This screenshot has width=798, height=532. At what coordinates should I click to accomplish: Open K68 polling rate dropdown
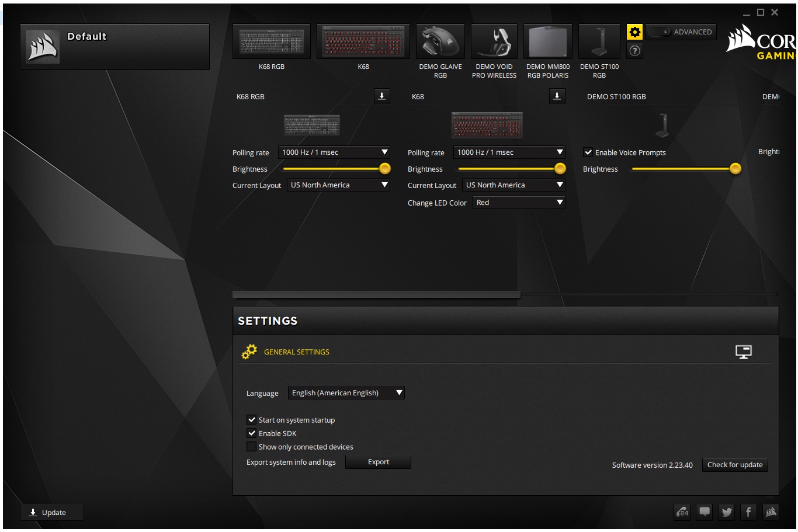[x=509, y=152]
